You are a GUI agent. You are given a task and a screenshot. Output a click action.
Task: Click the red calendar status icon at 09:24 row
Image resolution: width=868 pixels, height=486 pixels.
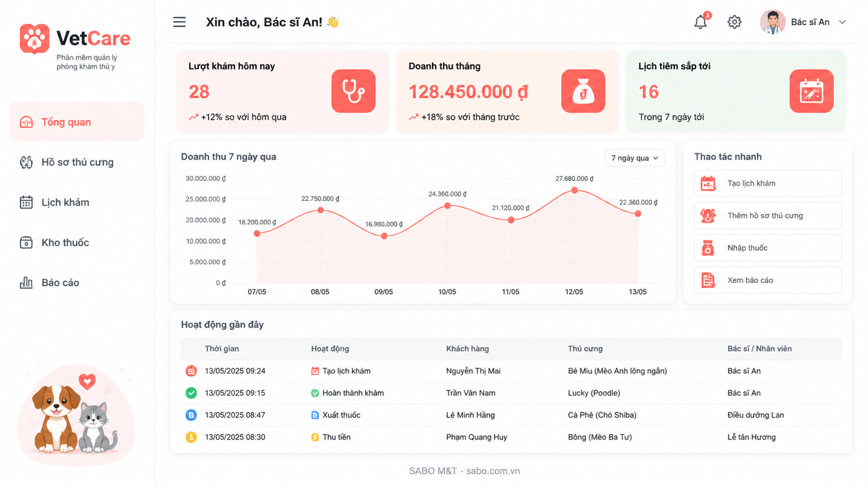(x=191, y=371)
